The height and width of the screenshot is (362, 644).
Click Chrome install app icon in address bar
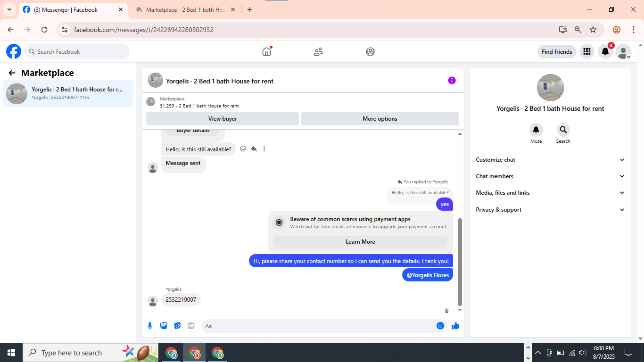pyautogui.click(x=562, y=30)
